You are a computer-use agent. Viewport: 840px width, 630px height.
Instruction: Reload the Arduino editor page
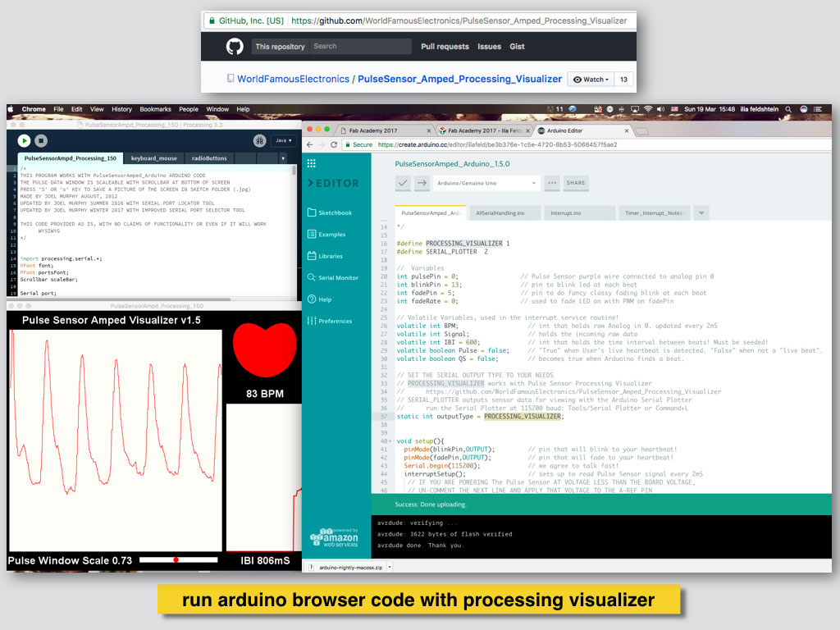tap(334, 144)
